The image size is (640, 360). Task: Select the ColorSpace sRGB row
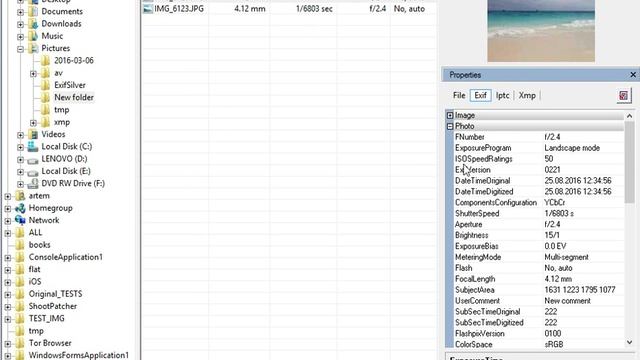(x=539, y=344)
